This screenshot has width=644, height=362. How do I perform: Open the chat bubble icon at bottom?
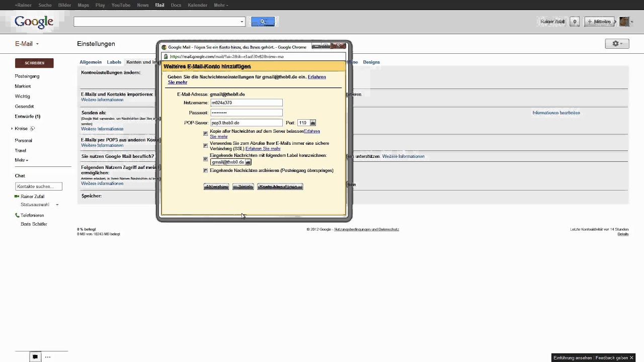[35, 357]
